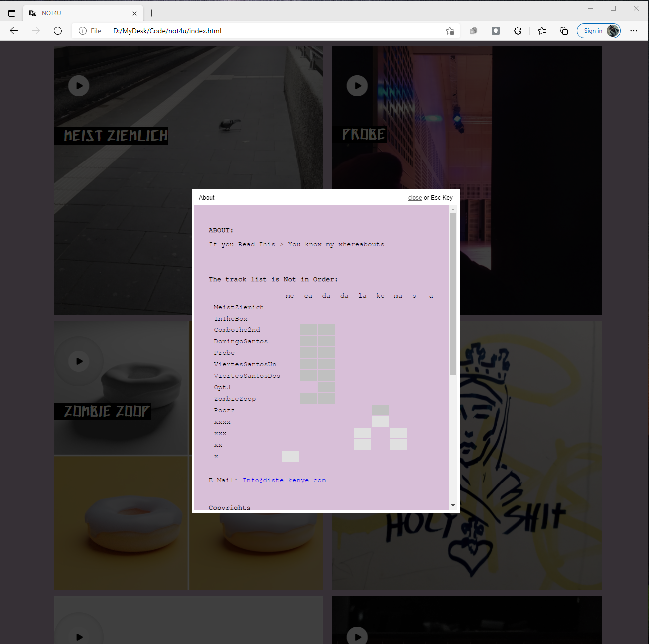Open the Favorites list icon
Image resolution: width=649 pixels, height=644 pixels.
point(542,31)
